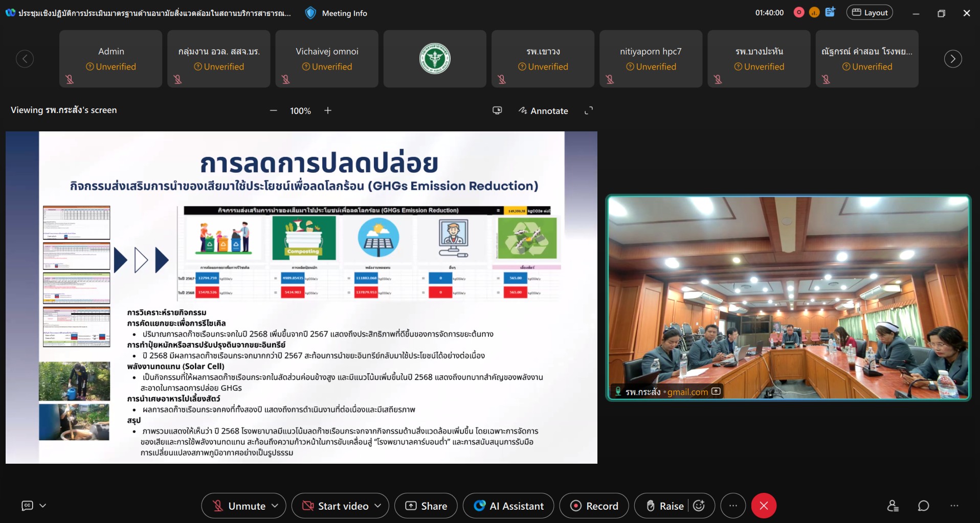Open caption options chevron beside CC
This screenshot has height=523, width=980.
tap(43, 506)
